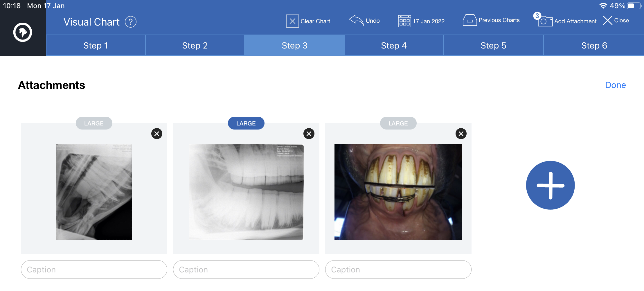
Task: Click the Clear Chart X box icon
Action: click(x=292, y=21)
